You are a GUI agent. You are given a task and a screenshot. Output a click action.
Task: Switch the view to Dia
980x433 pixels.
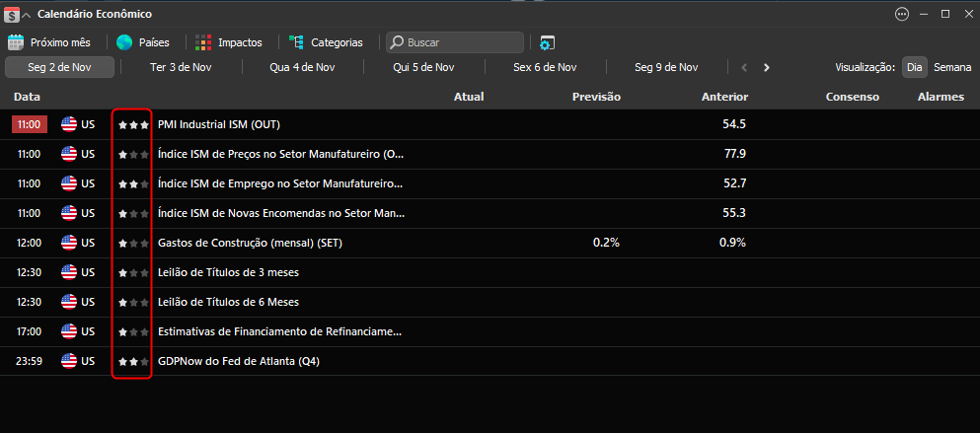click(915, 67)
